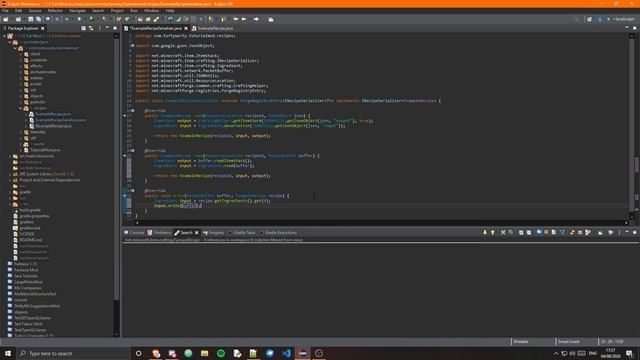Open Spotify from the taskbar
Screen dimensions: 640x360
click(221, 353)
